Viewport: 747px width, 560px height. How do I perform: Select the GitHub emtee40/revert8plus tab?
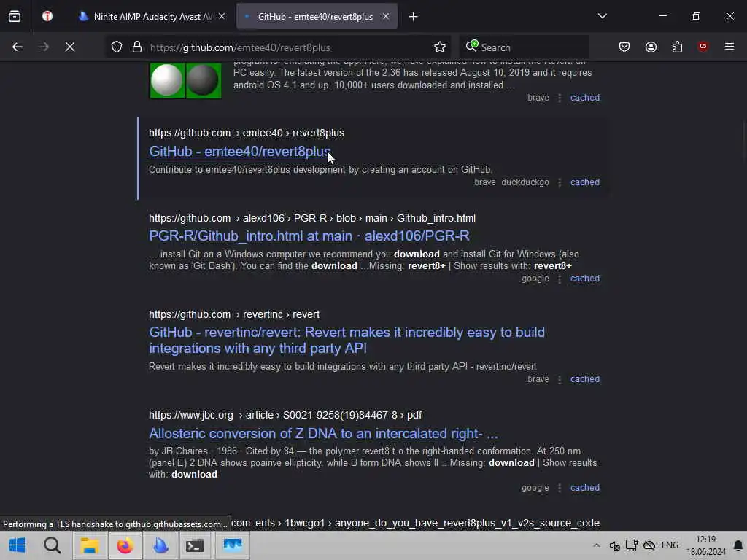click(317, 17)
